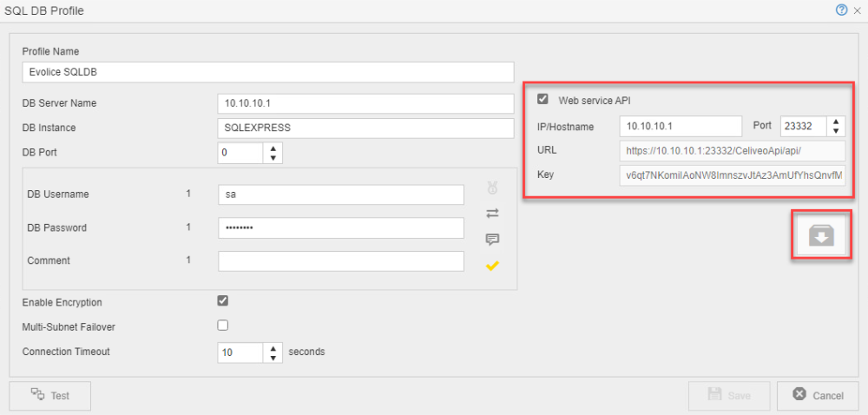The image size is (868, 415).
Task: Click the yellow checkmark icon
Action: [492, 265]
